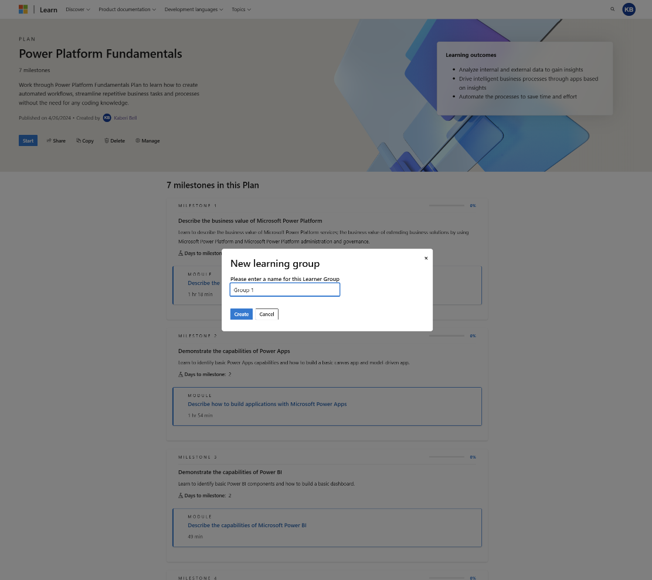Click the Share plan button
The height and width of the screenshot is (580, 652).
pyautogui.click(x=56, y=141)
